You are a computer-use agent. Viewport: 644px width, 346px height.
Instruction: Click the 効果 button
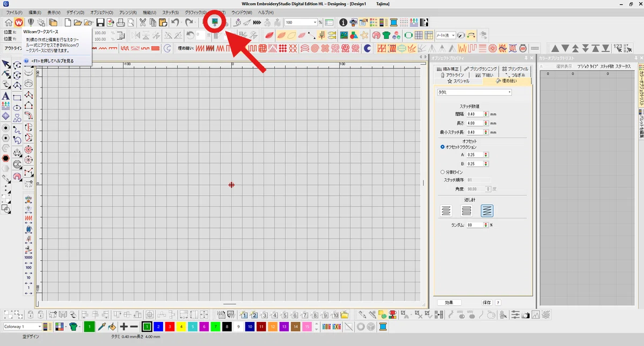coord(449,303)
